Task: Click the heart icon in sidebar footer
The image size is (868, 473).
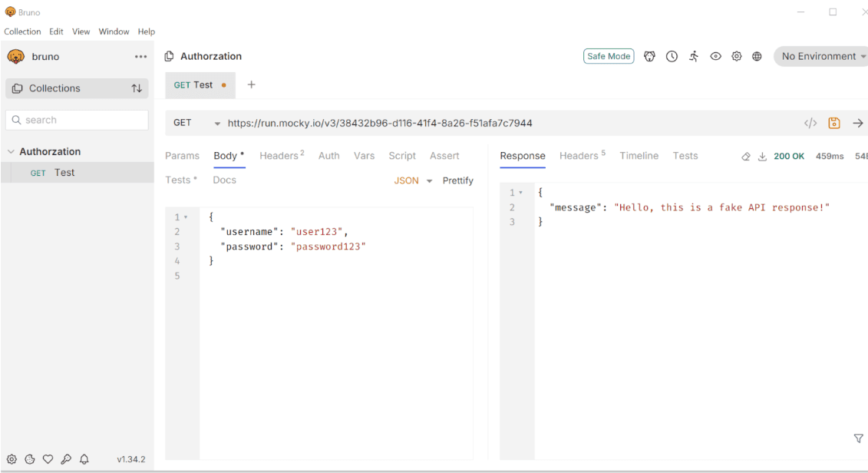Action: click(48, 459)
